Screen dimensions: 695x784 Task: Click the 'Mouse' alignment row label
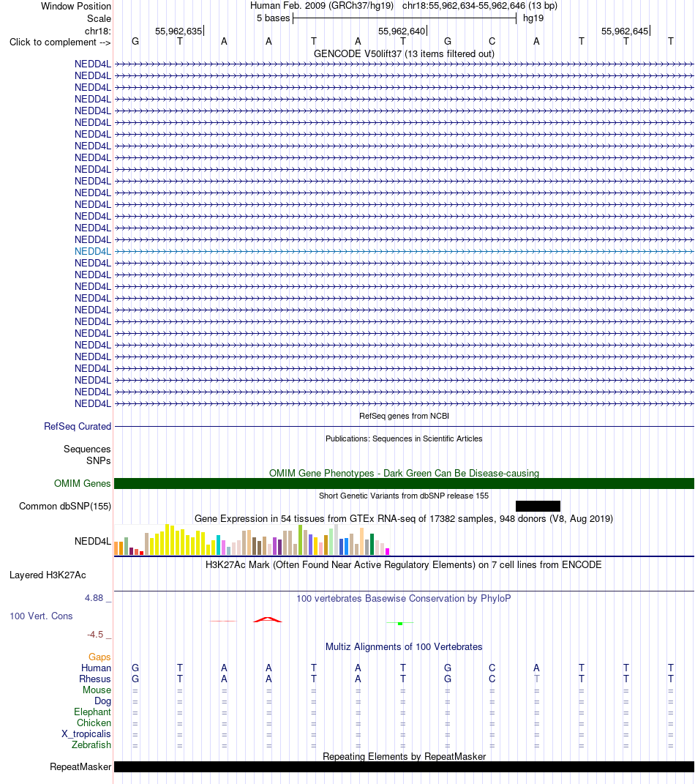pyautogui.click(x=97, y=690)
